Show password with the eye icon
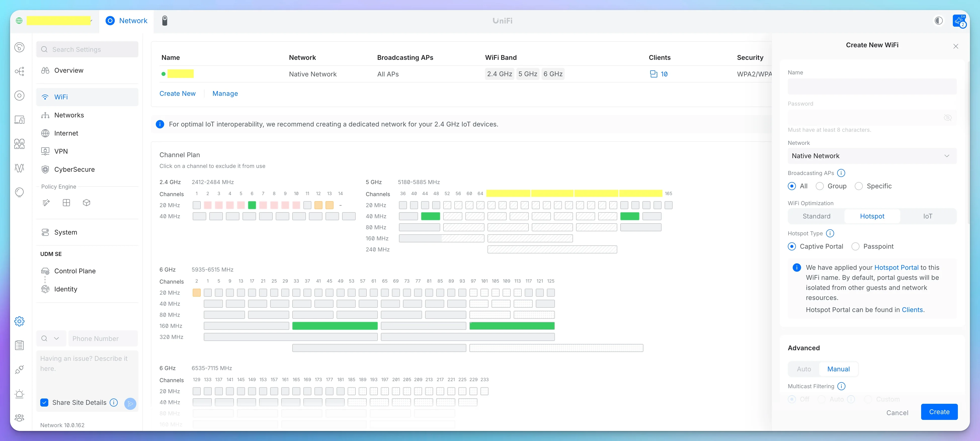This screenshot has width=980, height=441. pyautogui.click(x=947, y=118)
